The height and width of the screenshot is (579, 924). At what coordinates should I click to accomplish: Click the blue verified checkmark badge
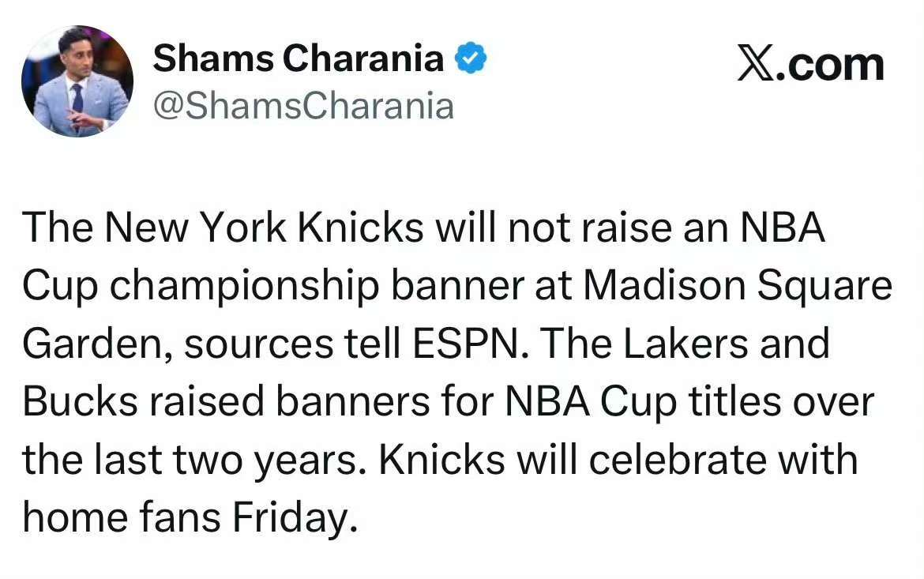coord(472,59)
